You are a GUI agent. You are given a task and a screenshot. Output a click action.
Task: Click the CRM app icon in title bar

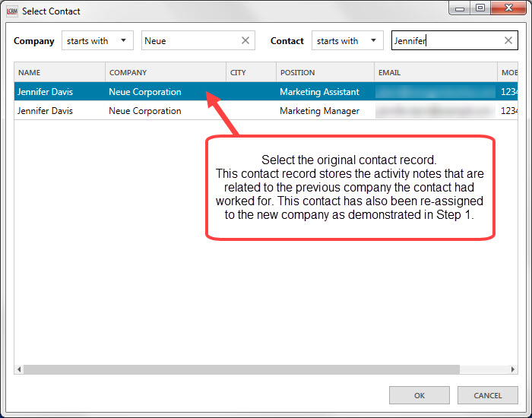point(11,11)
